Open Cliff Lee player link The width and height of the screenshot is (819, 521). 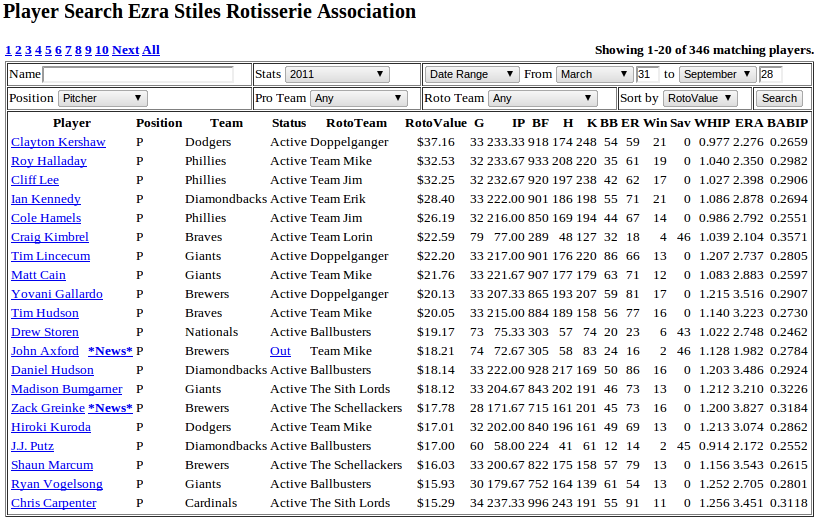pos(35,180)
